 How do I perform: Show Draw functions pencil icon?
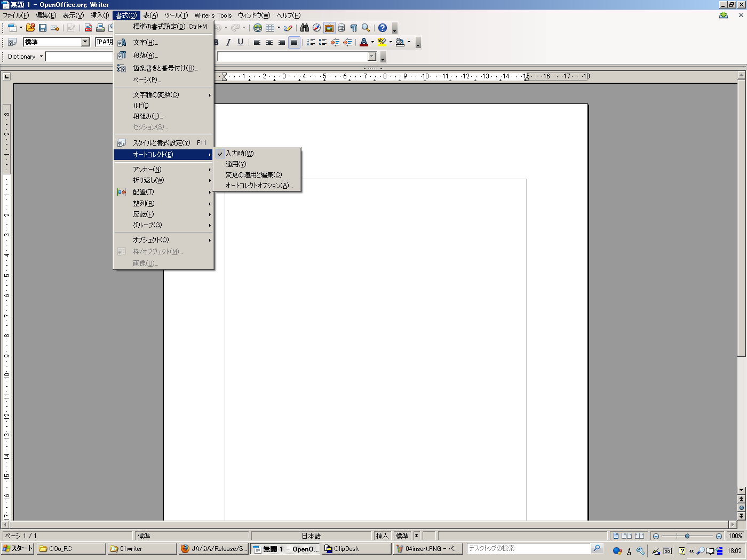point(288,28)
